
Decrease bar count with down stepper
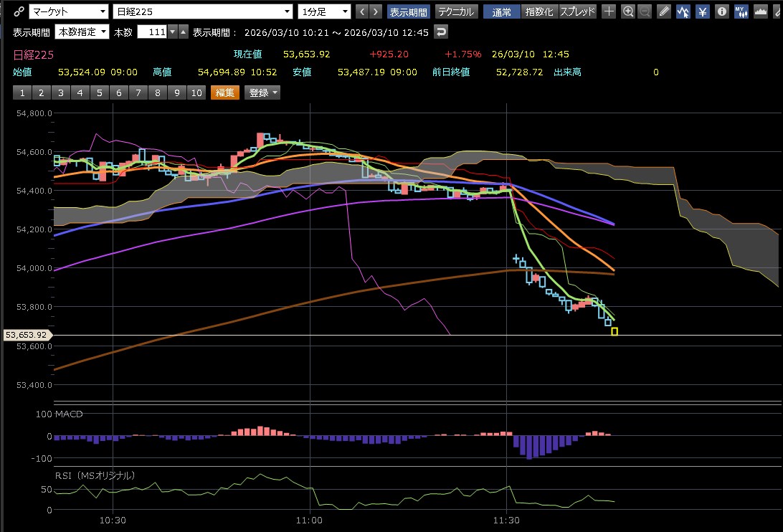[x=172, y=32]
